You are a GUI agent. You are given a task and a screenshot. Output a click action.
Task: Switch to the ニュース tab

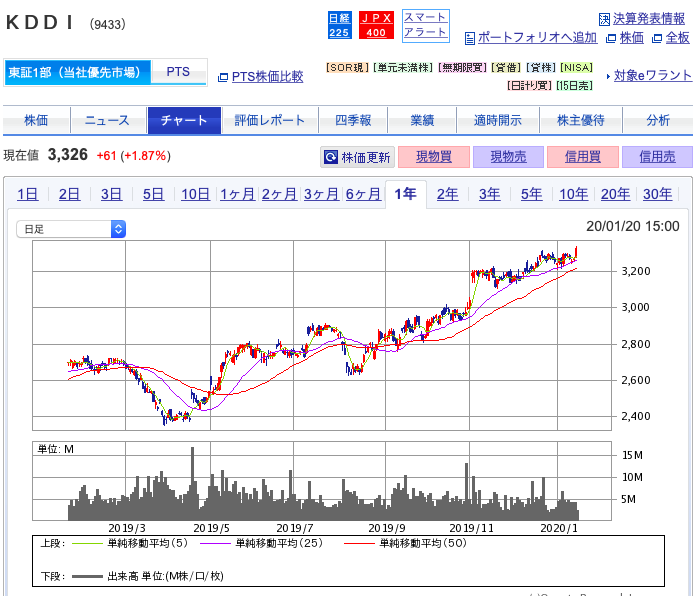108,120
